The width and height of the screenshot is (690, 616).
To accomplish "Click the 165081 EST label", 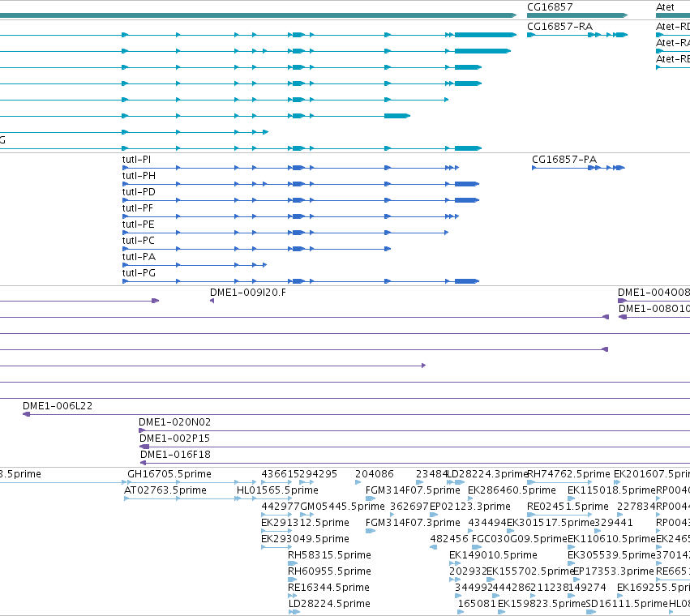I will (477, 604).
